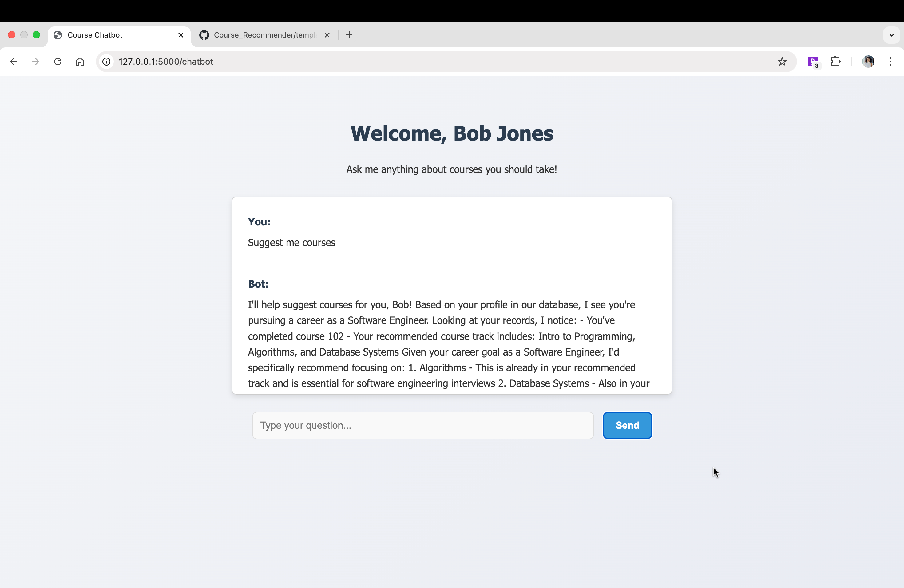The height and width of the screenshot is (588, 904).
Task: Click the address bar URL 127.0.0.1:5000/chatbot
Action: (166, 62)
